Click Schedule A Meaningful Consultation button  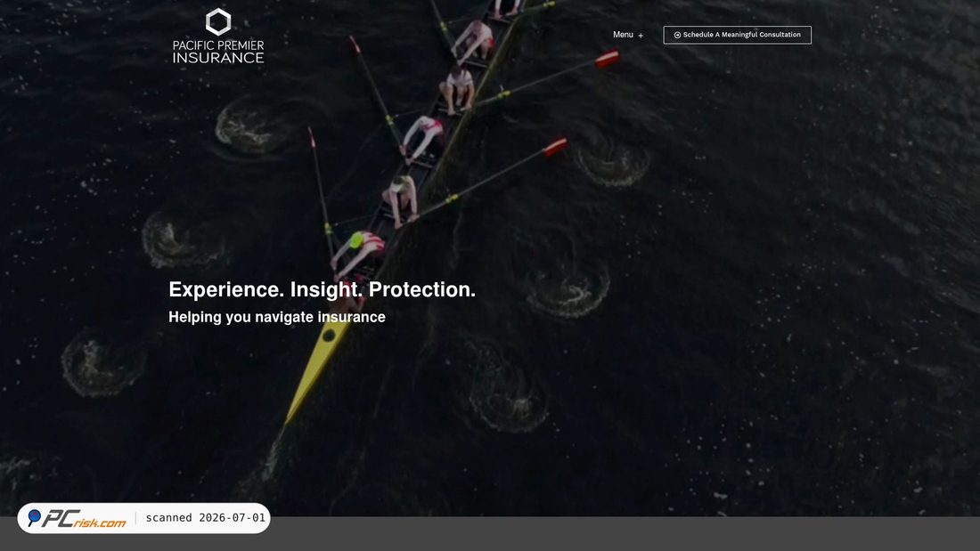(x=737, y=35)
